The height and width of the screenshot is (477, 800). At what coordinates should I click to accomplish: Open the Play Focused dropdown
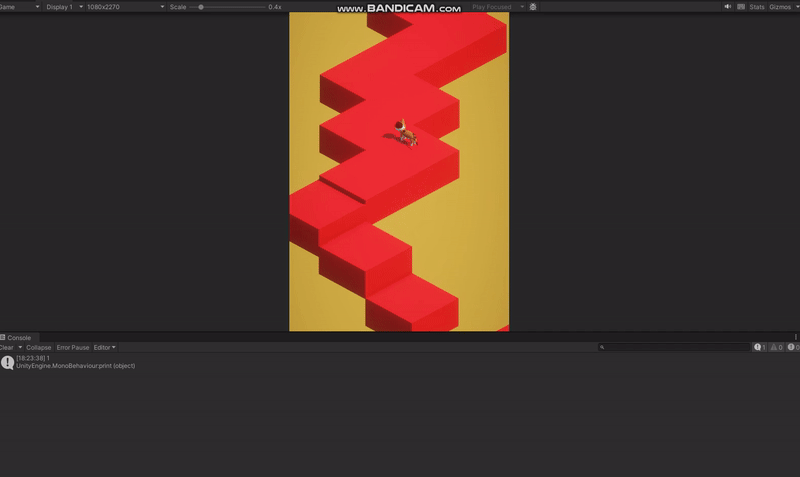point(497,7)
